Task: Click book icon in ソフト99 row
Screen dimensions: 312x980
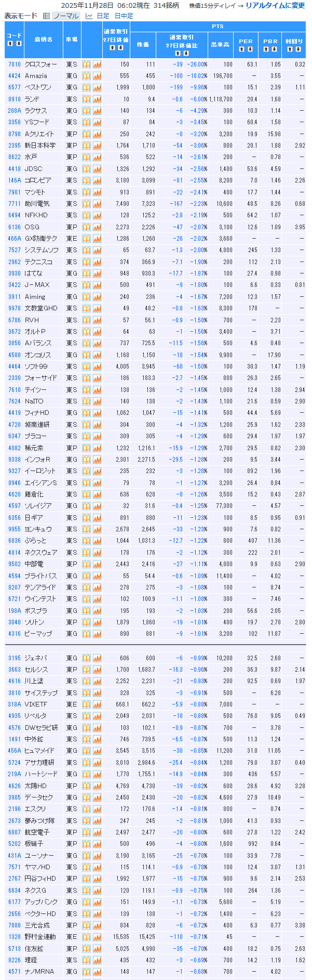Action: click(86, 367)
